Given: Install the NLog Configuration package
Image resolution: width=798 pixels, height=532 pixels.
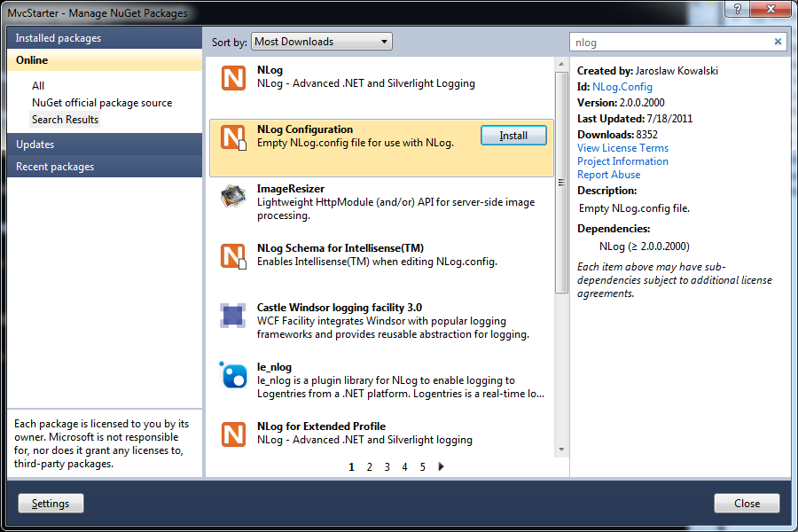Looking at the screenshot, I should (x=513, y=136).
